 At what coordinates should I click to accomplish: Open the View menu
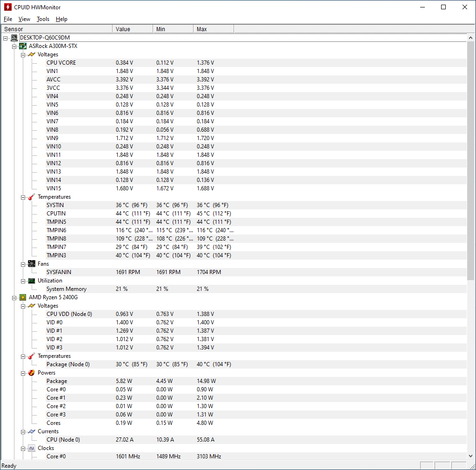pyautogui.click(x=24, y=19)
